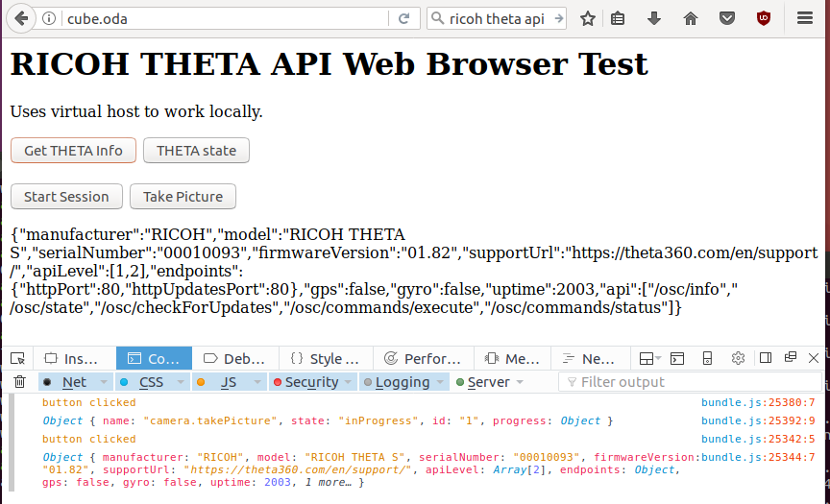Open frame selection layout icon
This screenshot has width=830, height=504.
tap(650, 359)
